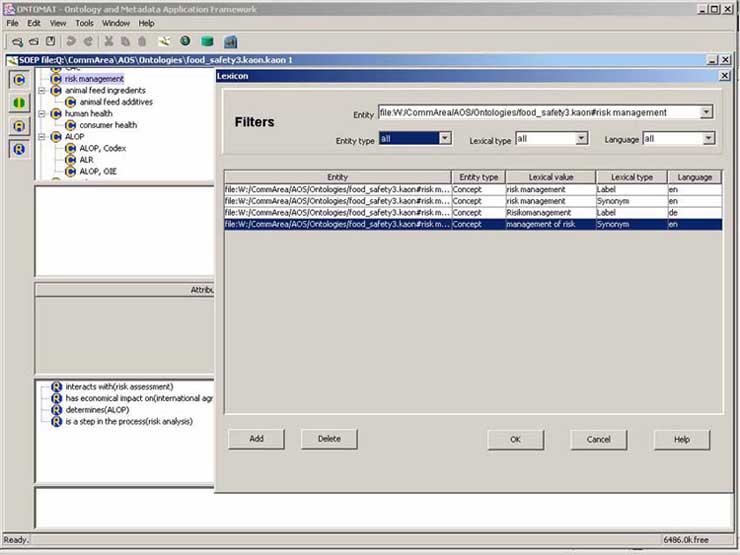Collapse the 'animal feed ingredients' tree node
The image size is (740, 555).
42,90
